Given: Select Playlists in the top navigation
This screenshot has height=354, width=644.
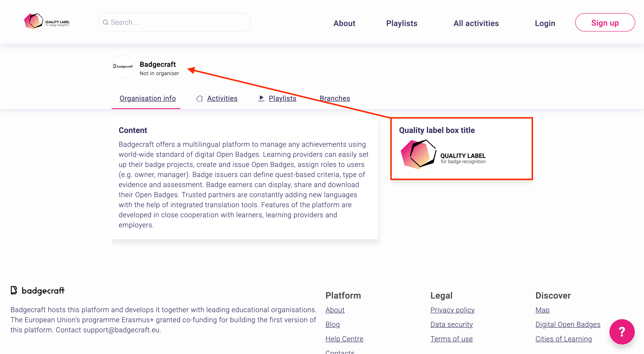Looking at the screenshot, I should pyautogui.click(x=402, y=23).
